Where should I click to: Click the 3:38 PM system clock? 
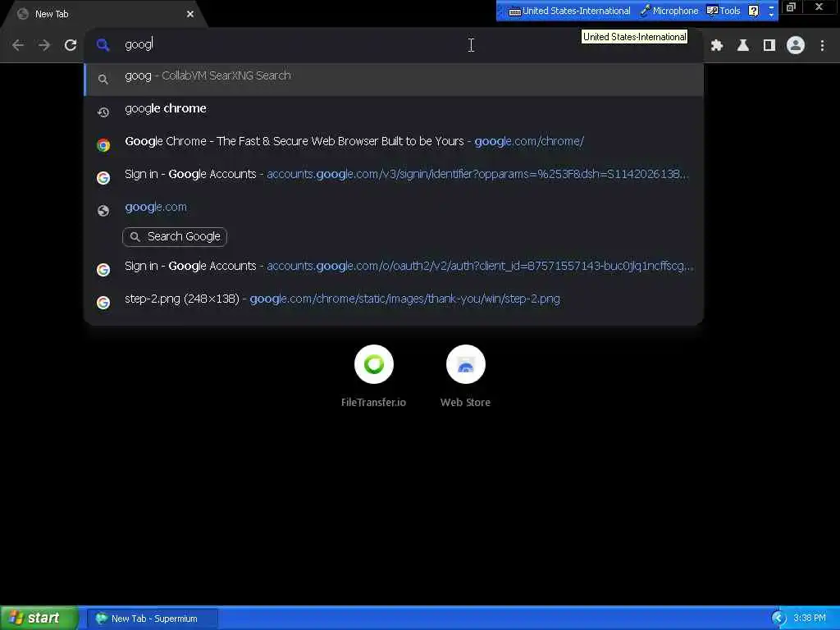[810, 619]
